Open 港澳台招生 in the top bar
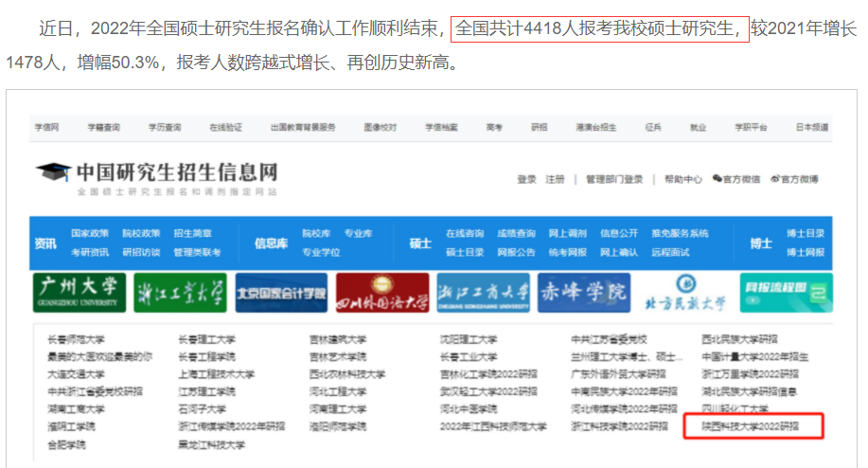868x468 pixels. pyautogui.click(x=596, y=127)
